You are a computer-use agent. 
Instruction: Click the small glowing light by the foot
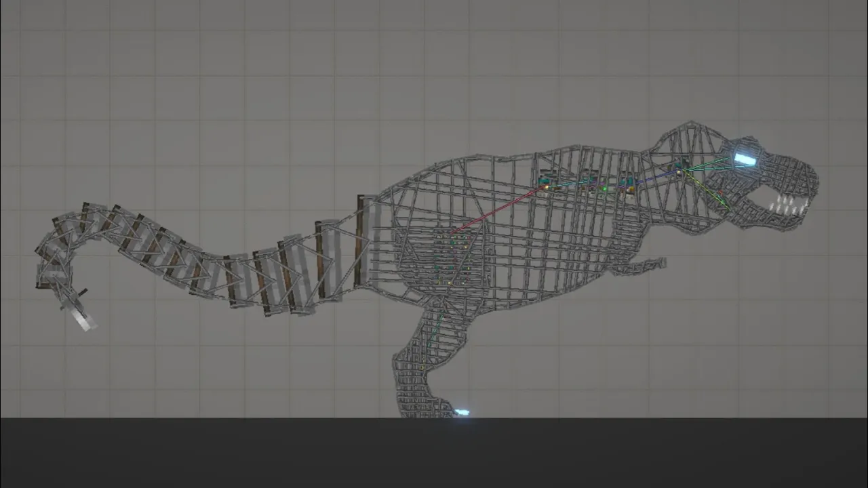pos(462,412)
